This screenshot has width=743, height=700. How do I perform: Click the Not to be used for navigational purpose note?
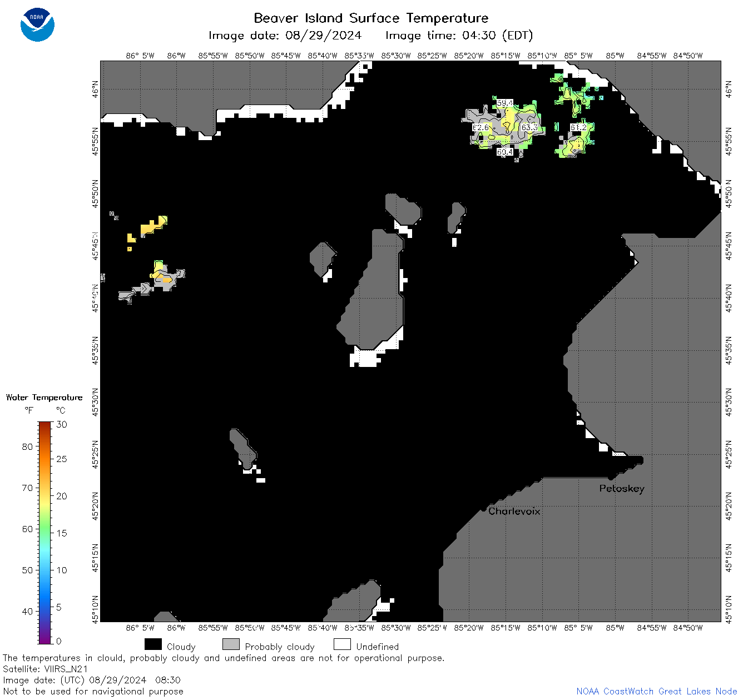[93, 691]
